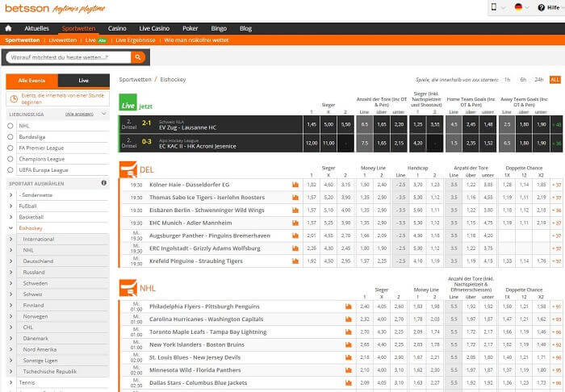Open statistics icon for Philadelphia Flyers - Pittsburgh Penguins
The height and width of the screenshot is (392, 565).
[349, 307]
